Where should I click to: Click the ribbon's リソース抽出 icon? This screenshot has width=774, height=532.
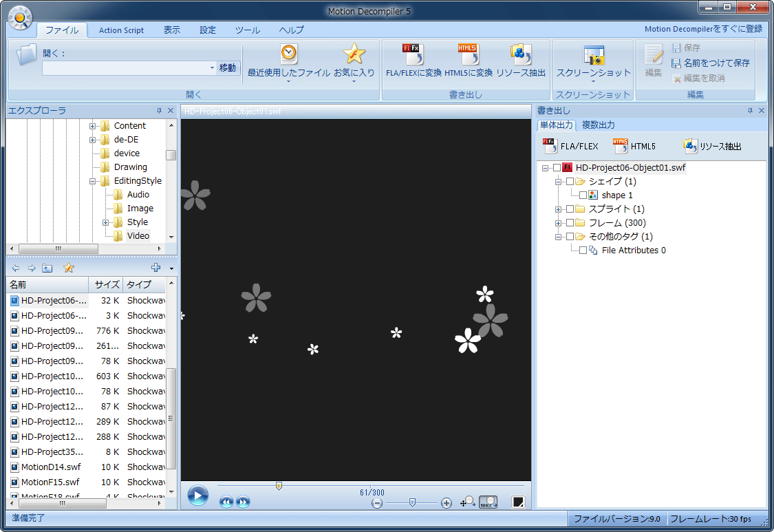pos(520,54)
